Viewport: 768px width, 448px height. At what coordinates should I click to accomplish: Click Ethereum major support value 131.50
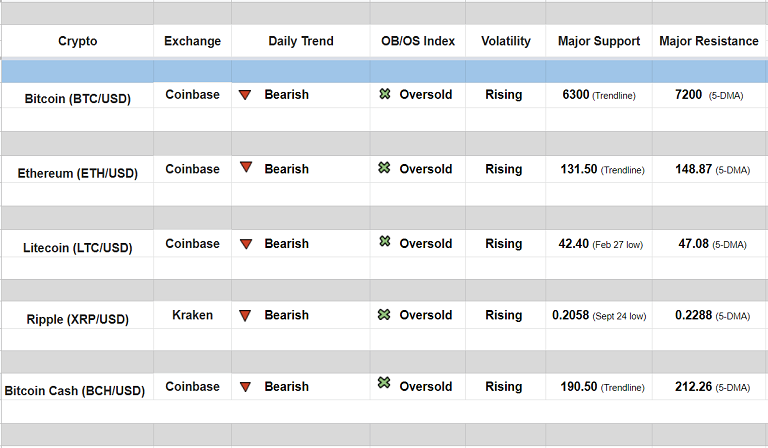pyautogui.click(x=579, y=169)
